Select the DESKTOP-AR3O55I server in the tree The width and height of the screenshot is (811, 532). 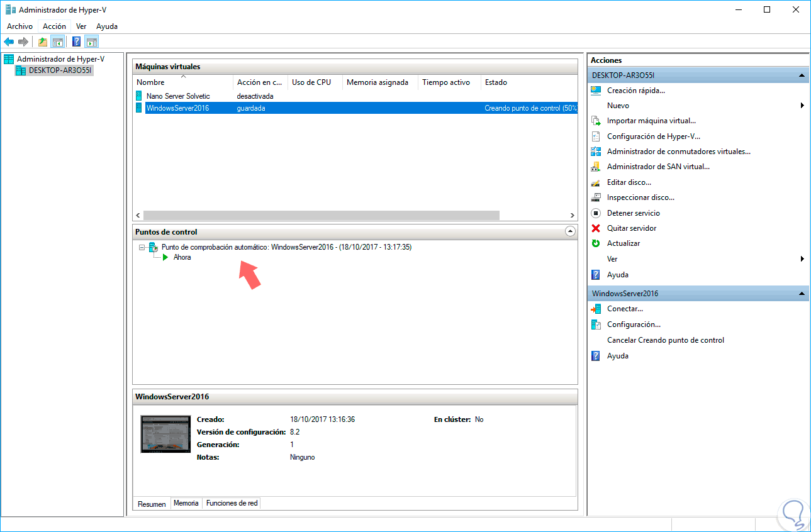coord(60,70)
